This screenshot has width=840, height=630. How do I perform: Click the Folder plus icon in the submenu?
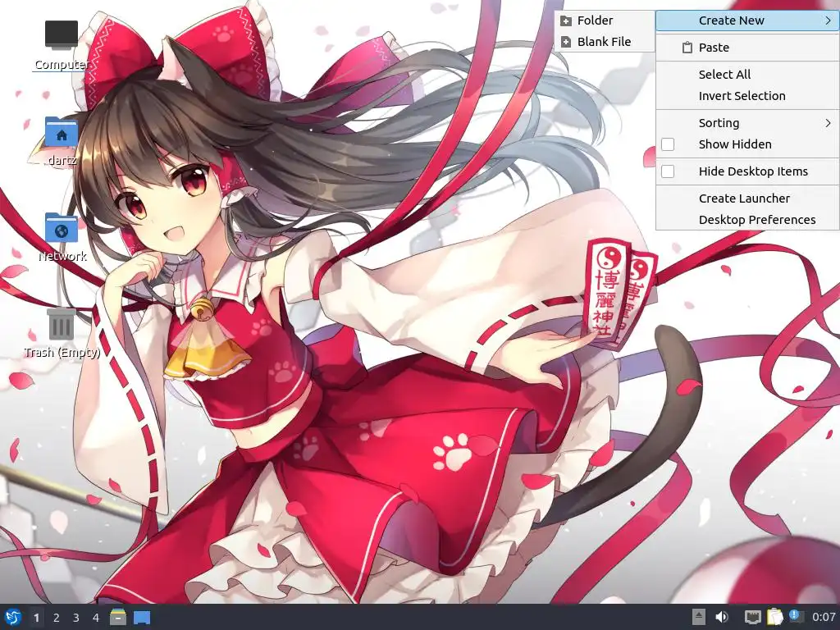566,21
